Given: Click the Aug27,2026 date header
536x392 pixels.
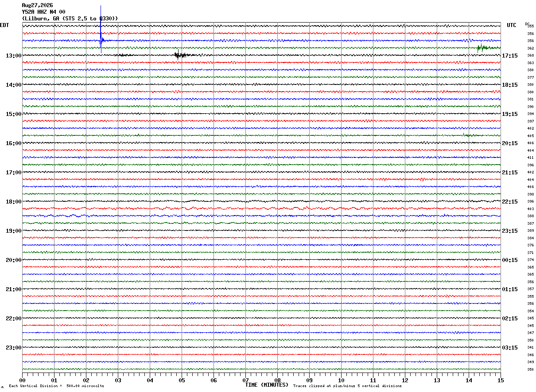Looking at the screenshot, I should point(37,5).
